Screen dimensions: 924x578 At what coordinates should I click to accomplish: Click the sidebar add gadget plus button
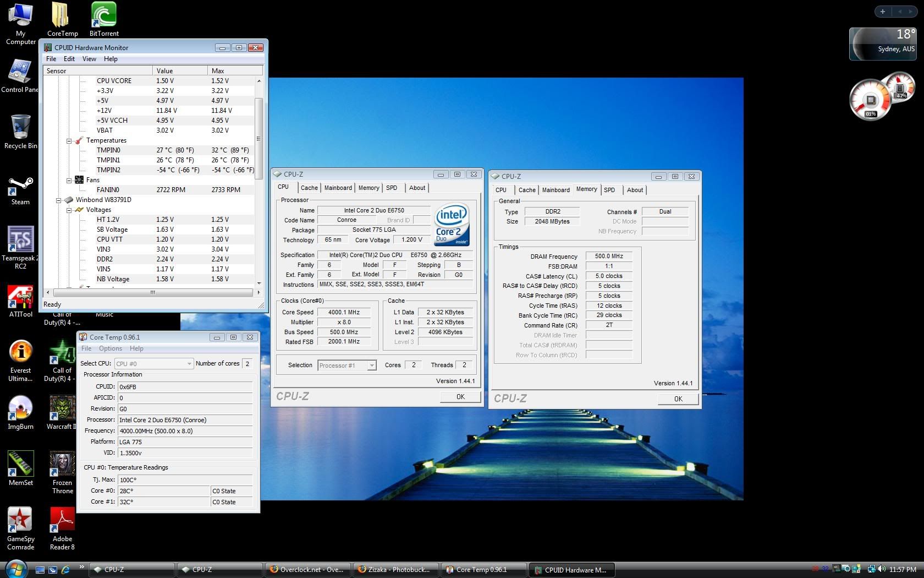click(883, 11)
